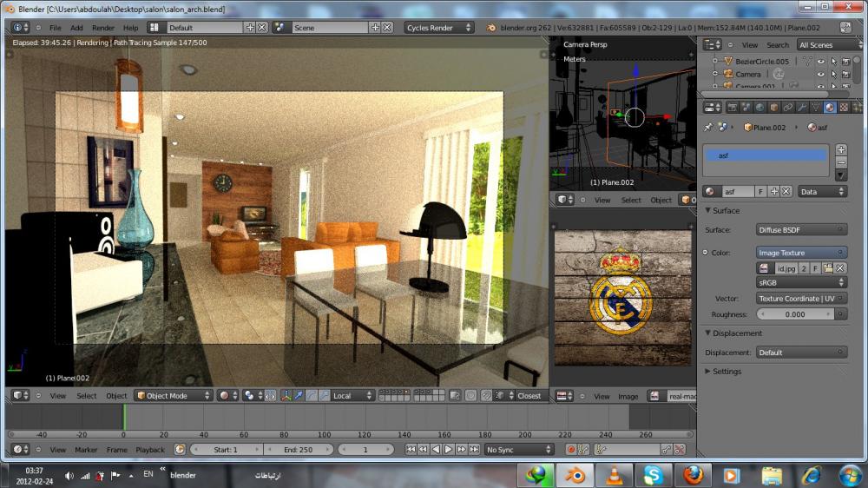Toggle visibility eye of BezierCircle.005
868x488 pixels.
821,62
